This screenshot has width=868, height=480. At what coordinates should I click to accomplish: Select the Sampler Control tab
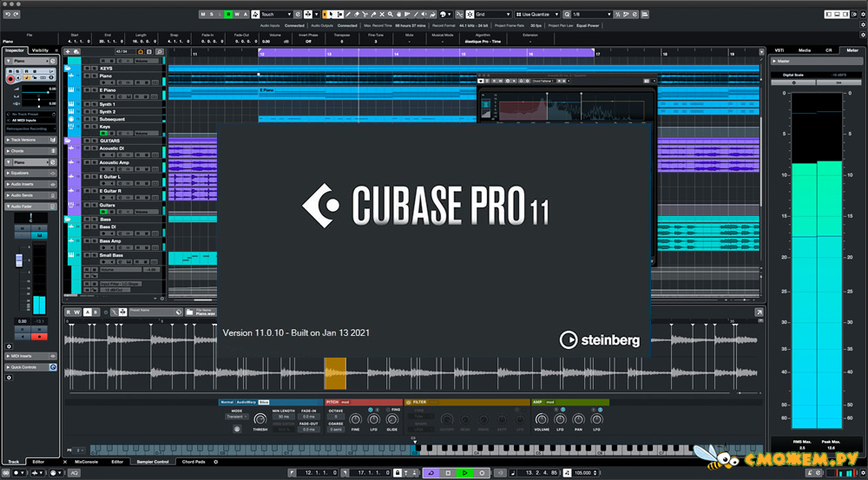click(x=153, y=461)
